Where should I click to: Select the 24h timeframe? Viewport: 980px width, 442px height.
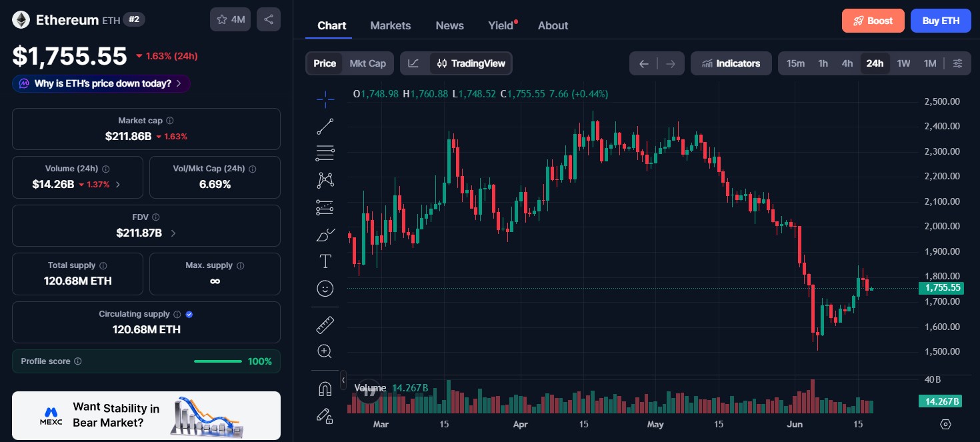pyautogui.click(x=875, y=63)
